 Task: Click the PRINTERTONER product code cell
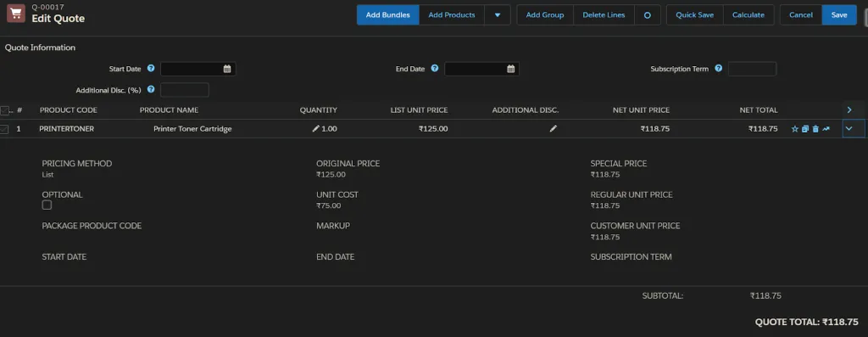click(x=66, y=128)
